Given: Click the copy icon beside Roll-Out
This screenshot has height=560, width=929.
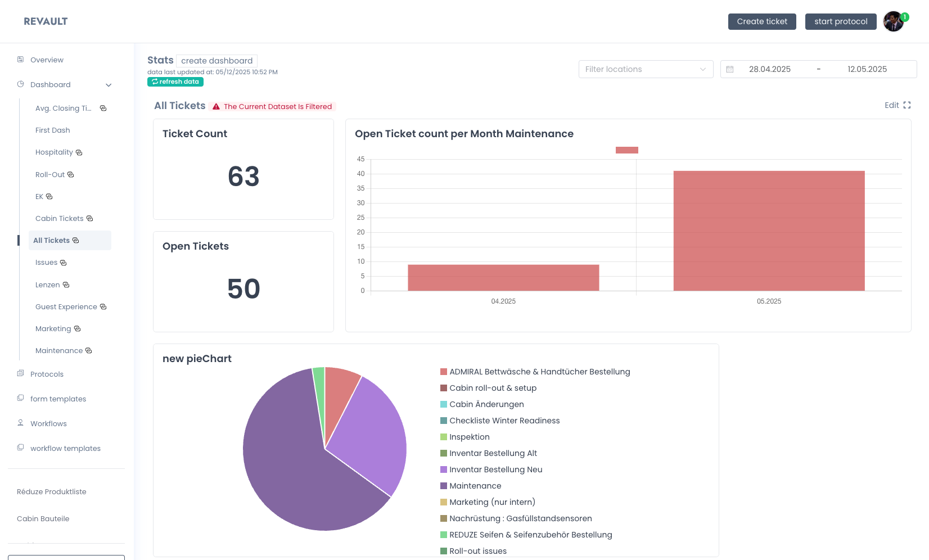Looking at the screenshot, I should pos(70,174).
